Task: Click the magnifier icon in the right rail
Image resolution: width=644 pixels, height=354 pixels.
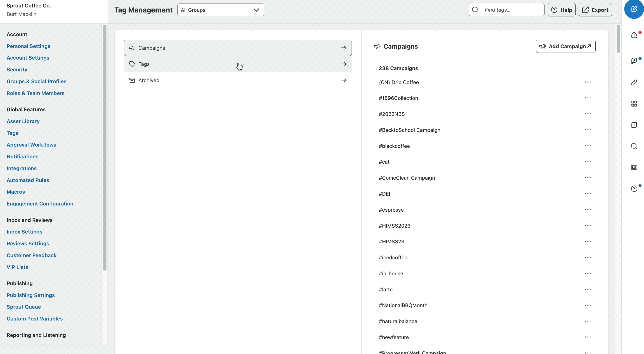Action: pos(634,146)
